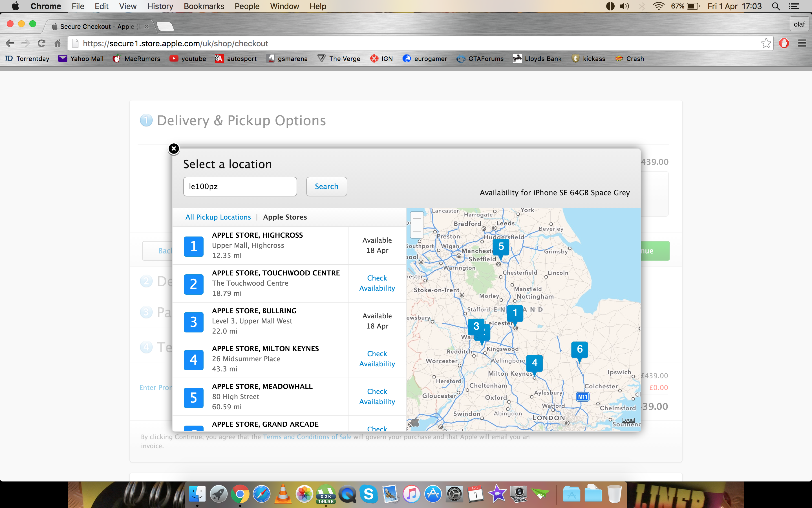Open iTunes from the dock
Image resolution: width=812 pixels, height=508 pixels.
click(411, 494)
